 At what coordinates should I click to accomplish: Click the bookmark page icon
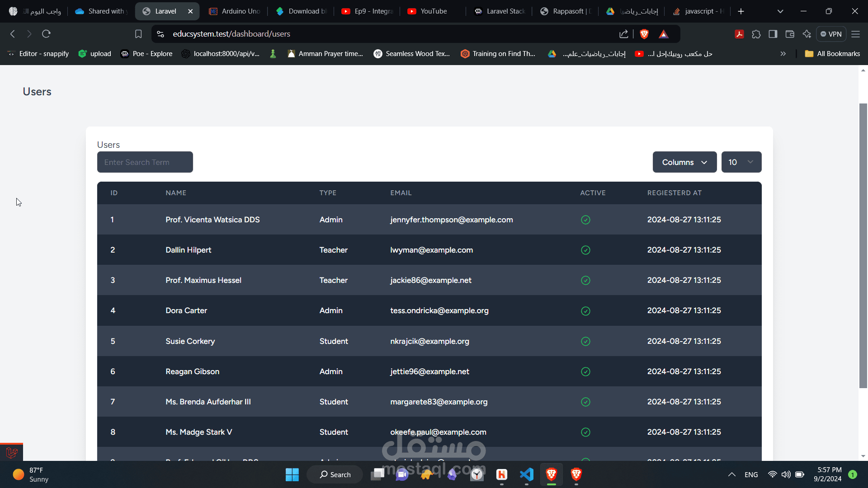click(x=138, y=34)
